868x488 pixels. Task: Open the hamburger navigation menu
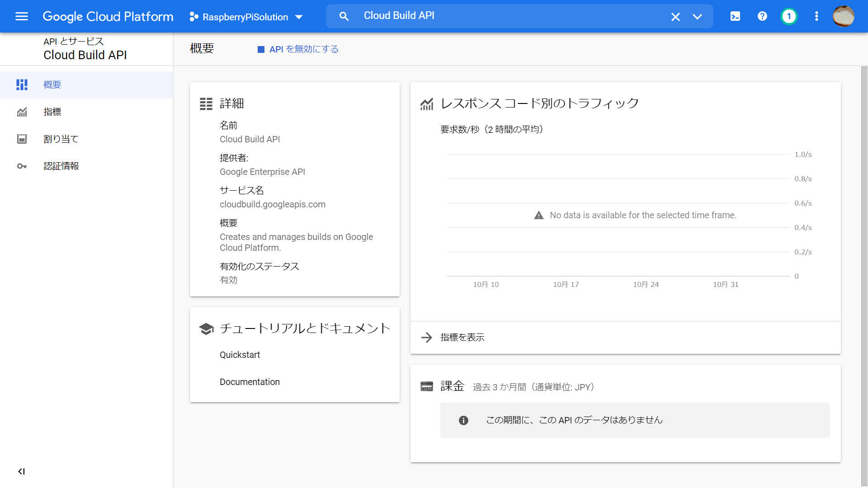21,17
